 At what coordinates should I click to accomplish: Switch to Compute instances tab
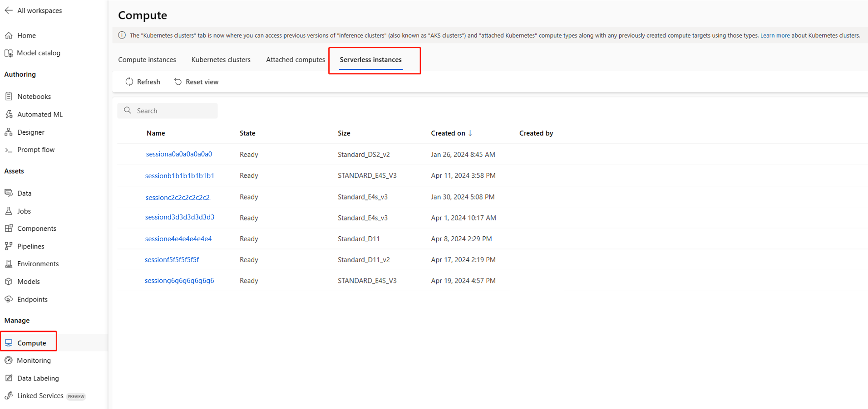[147, 60]
